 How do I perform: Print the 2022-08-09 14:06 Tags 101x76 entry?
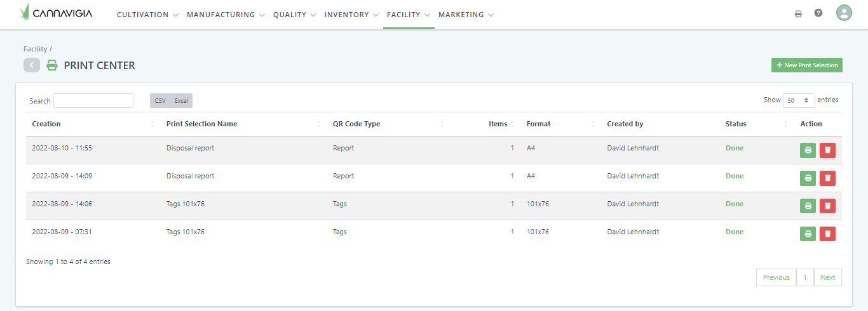808,206
